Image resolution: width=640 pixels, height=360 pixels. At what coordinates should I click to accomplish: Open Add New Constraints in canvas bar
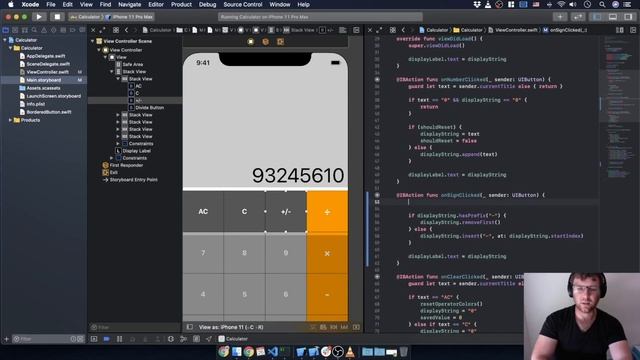click(x=333, y=327)
